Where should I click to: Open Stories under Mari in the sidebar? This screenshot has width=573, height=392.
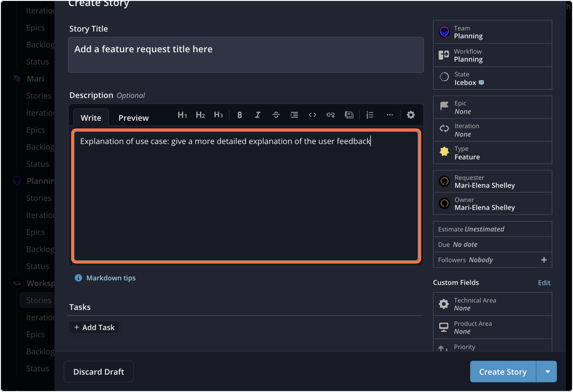[39, 96]
